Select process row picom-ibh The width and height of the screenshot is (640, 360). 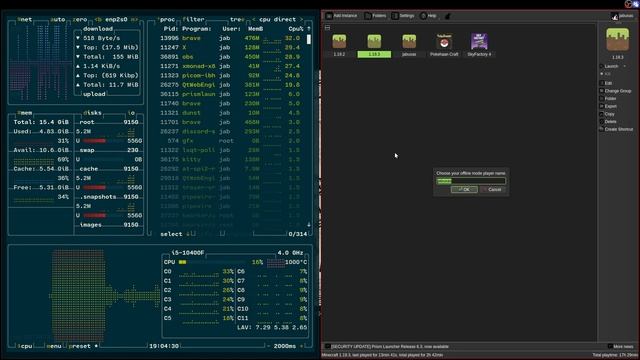[x=230, y=76]
